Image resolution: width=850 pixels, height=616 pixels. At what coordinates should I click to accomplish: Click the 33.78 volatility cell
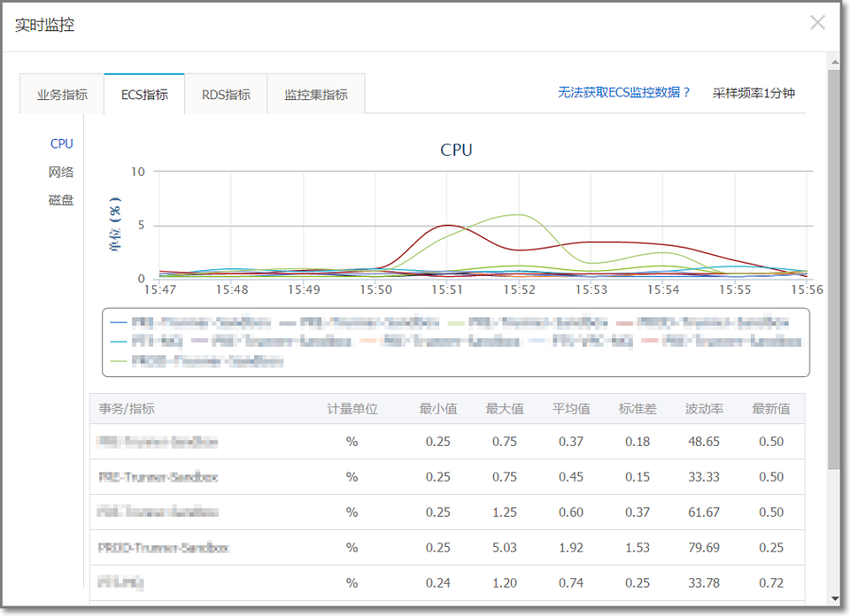click(705, 583)
